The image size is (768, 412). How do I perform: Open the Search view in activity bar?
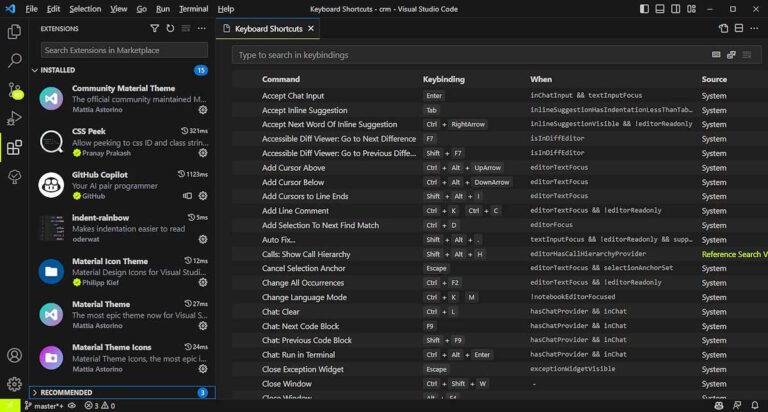[x=14, y=61]
